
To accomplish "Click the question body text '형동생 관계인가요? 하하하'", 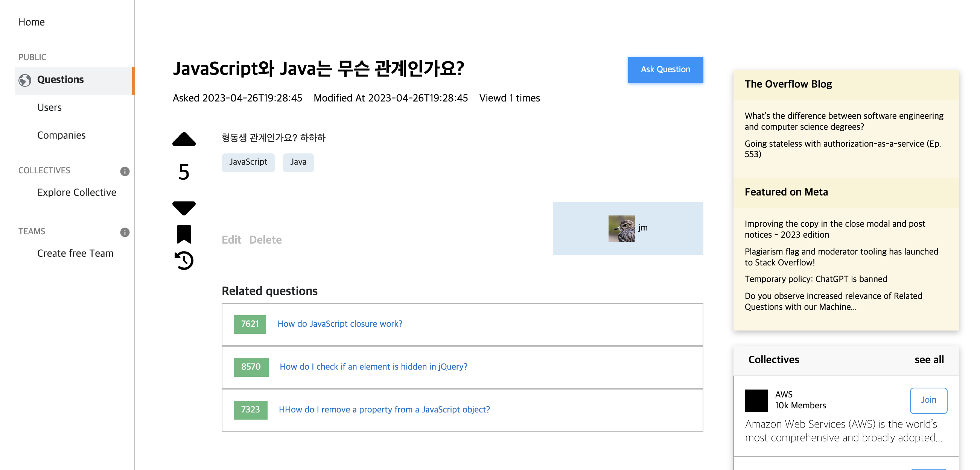I will point(274,138).
